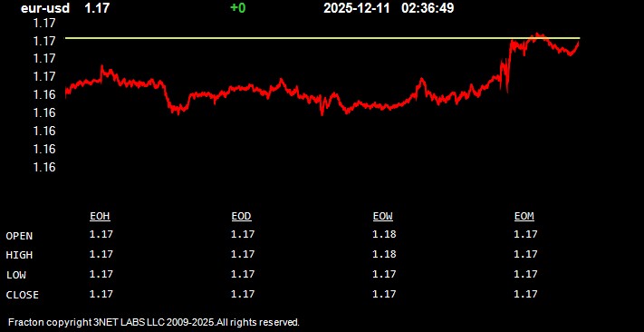The height and width of the screenshot is (332, 644).
Task: Click the eur-usd pair symbol title
Action: coord(45,8)
